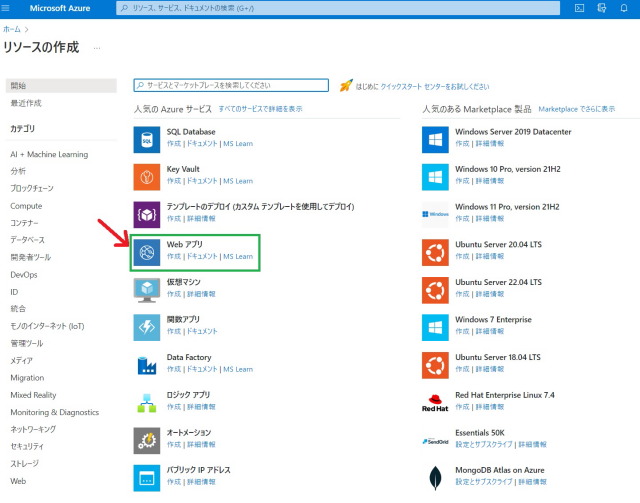Viewport: 640px width, 503px height.
Task: Focus the global resource search bar
Action: pos(338,8)
